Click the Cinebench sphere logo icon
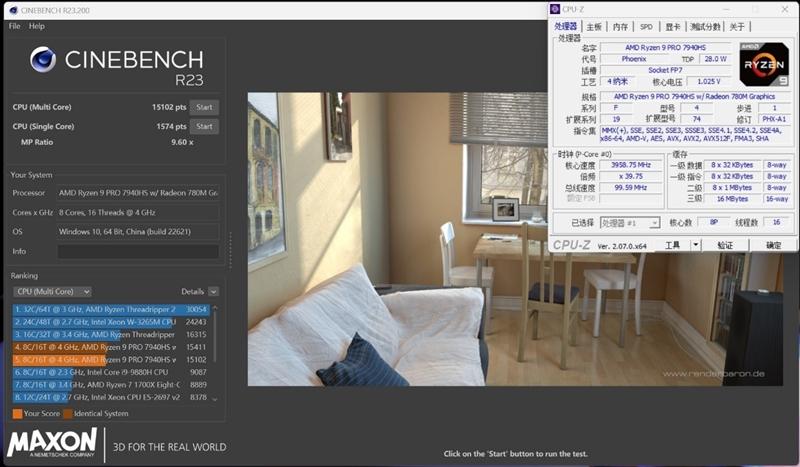 click(43, 60)
